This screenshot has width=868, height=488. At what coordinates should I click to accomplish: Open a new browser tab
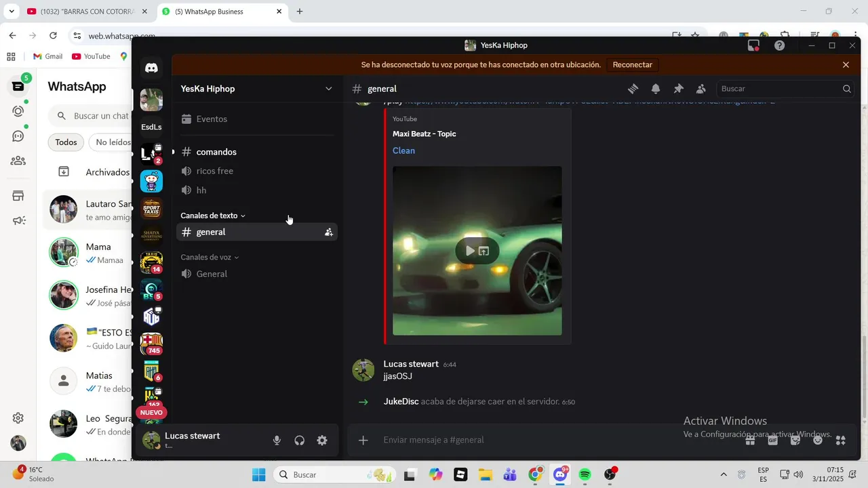click(300, 12)
